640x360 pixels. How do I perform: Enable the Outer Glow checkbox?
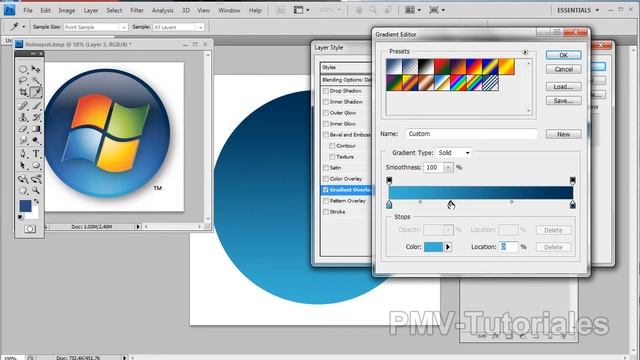pos(326,113)
